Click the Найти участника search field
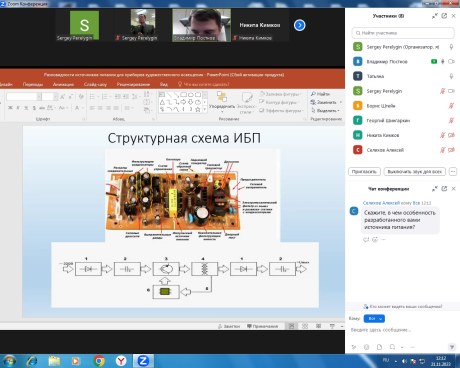Viewport: 460px width, 368px height. coord(403,33)
